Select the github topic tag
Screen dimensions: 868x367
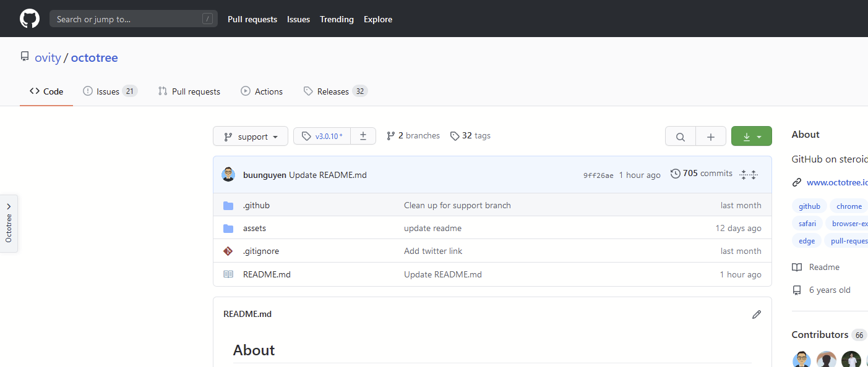pos(809,206)
